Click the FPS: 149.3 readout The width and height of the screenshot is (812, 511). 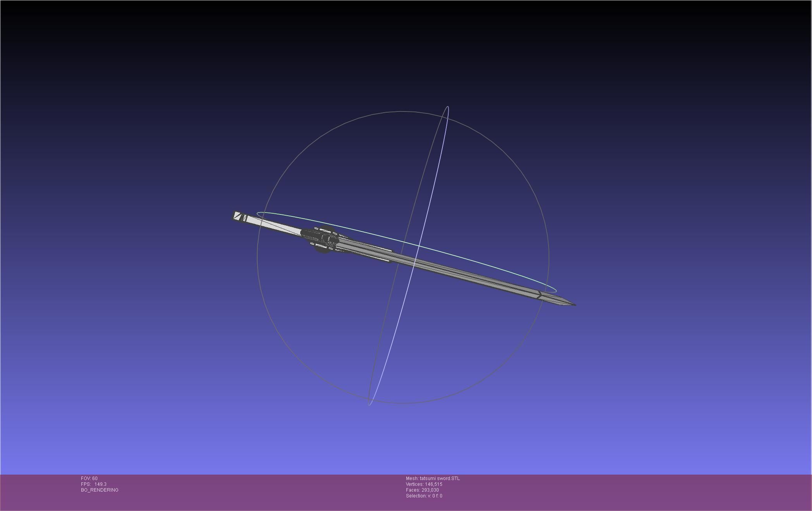pyautogui.click(x=94, y=484)
